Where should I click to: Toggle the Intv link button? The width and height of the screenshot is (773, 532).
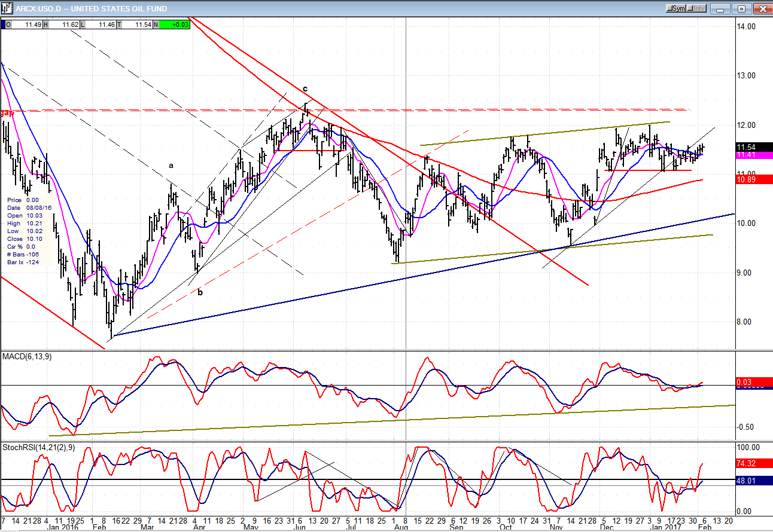tap(696, 8)
